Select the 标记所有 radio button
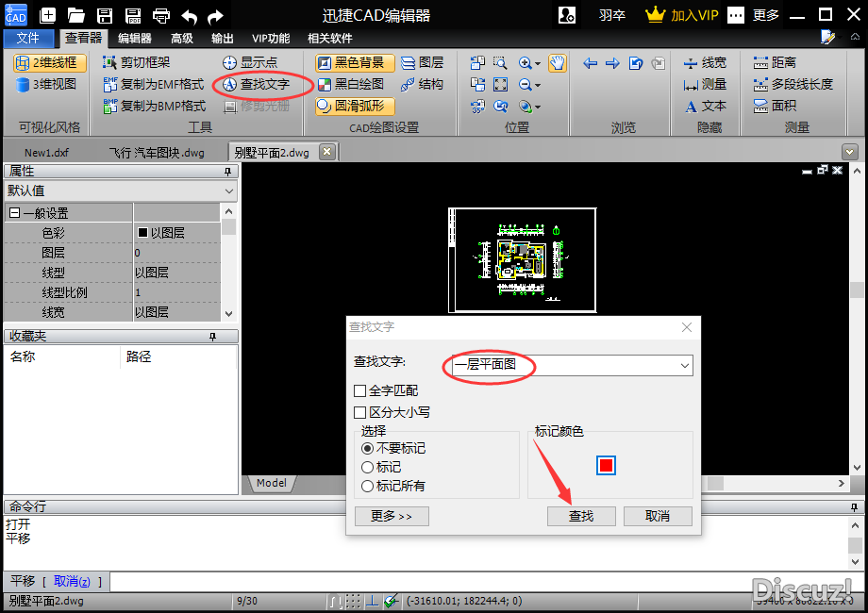 pyautogui.click(x=368, y=486)
